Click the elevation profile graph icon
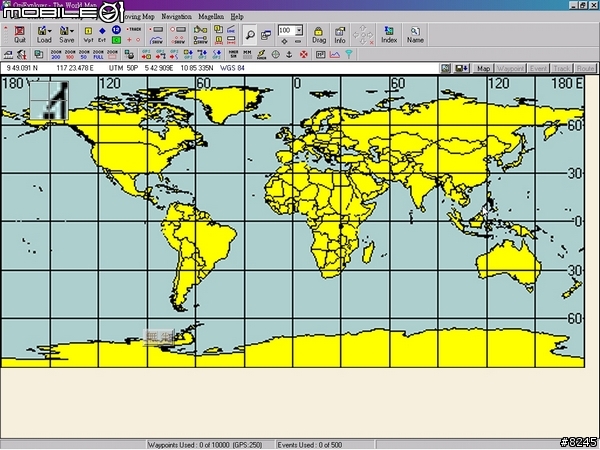600x450 pixels. tap(335, 54)
